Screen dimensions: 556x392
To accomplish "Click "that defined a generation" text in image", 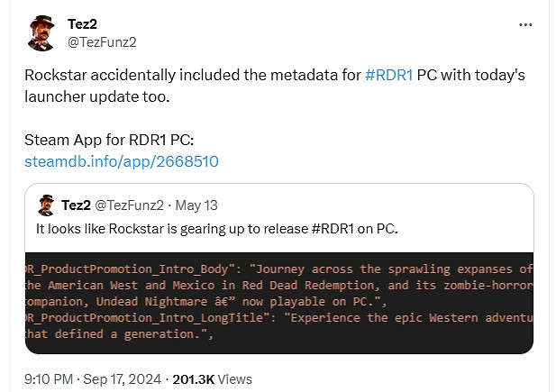I will (117, 335).
